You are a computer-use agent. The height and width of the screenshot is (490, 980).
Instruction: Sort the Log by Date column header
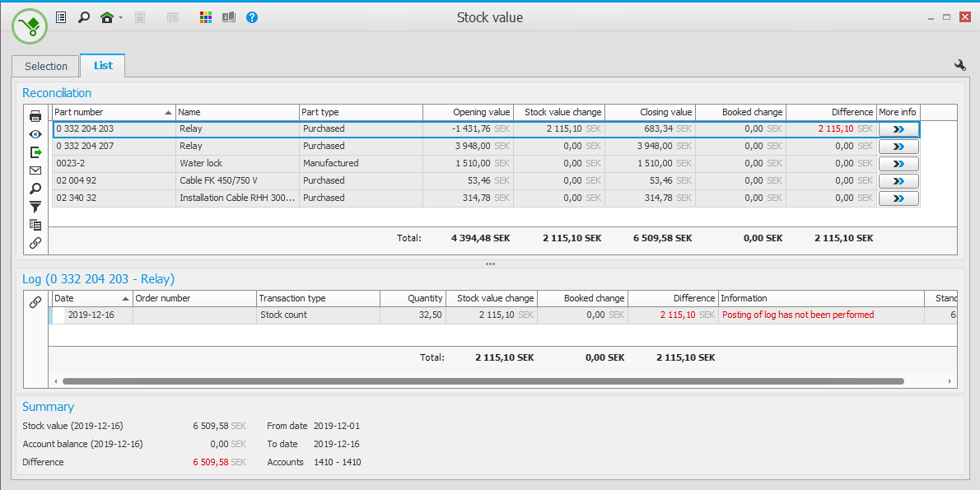[91, 298]
